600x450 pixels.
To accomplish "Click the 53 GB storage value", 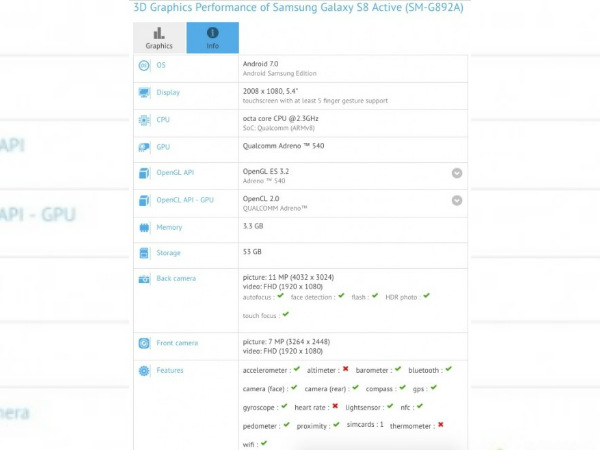I will tap(252, 252).
